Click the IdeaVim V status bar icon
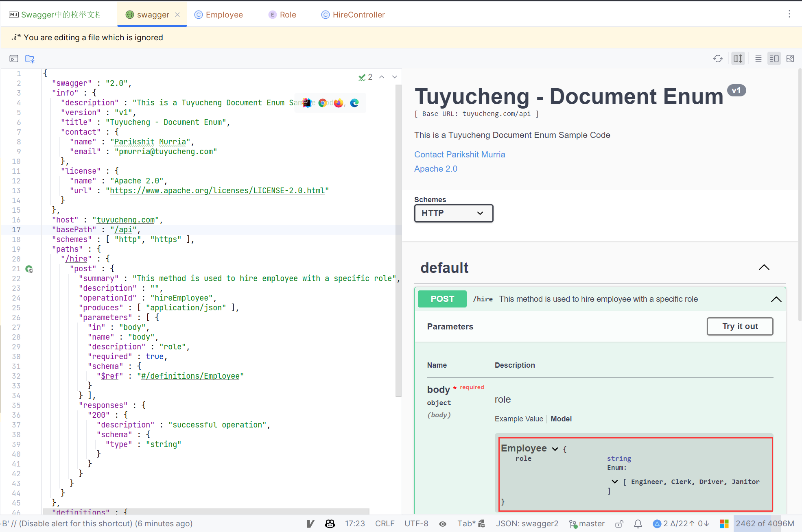Viewport: 802px width, 532px height. coord(310,524)
